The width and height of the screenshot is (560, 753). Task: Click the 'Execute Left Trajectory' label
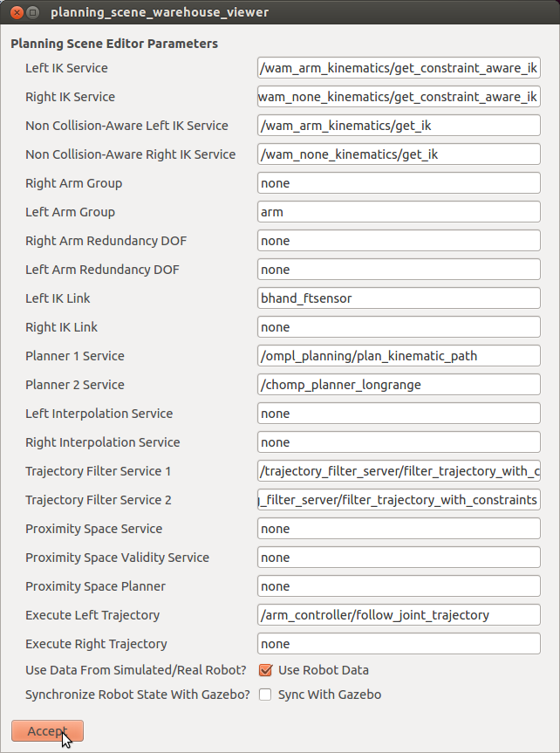pos(92,615)
